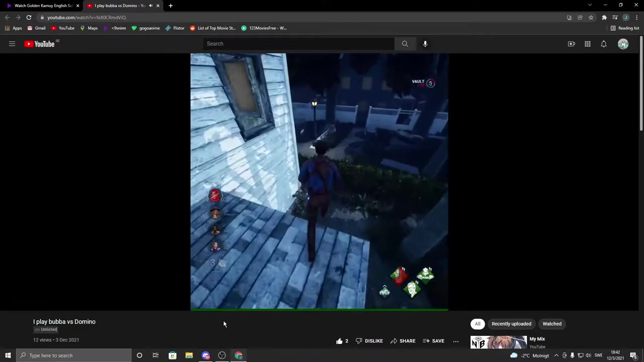This screenshot has width=644, height=362.
Task: Click the Windows taskbar search box
Action: click(x=73, y=355)
